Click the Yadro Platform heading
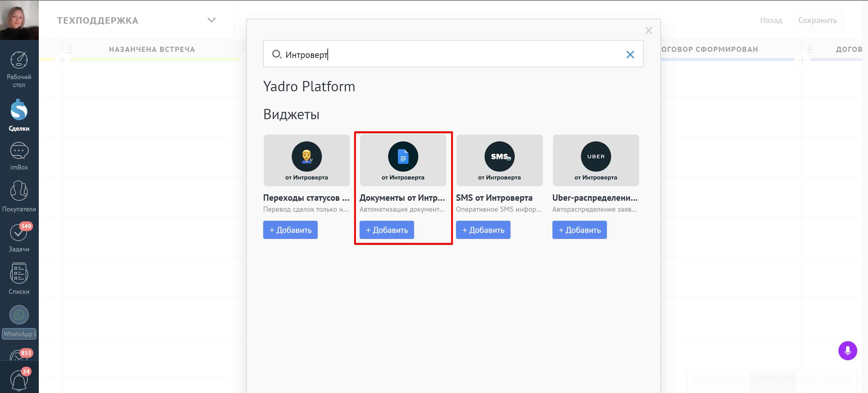The height and width of the screenshot is (393, 868). 309,86
